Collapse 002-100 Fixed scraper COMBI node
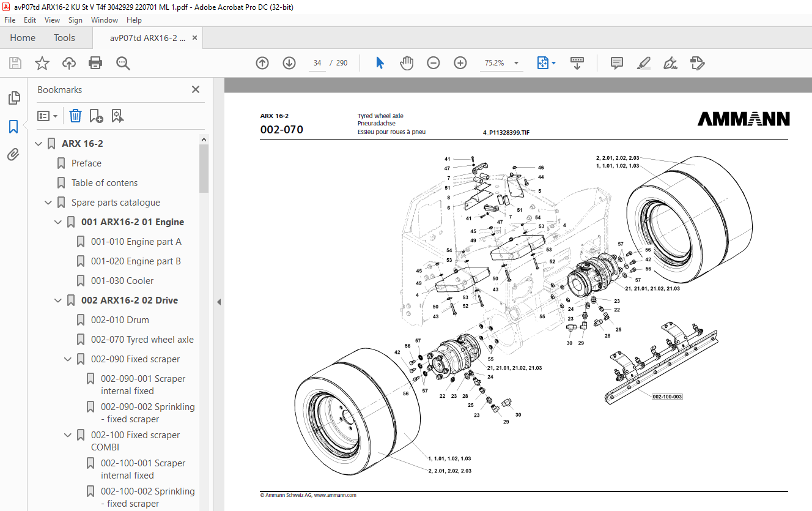This screenshot has width=812, height=511. coord(68,435)
